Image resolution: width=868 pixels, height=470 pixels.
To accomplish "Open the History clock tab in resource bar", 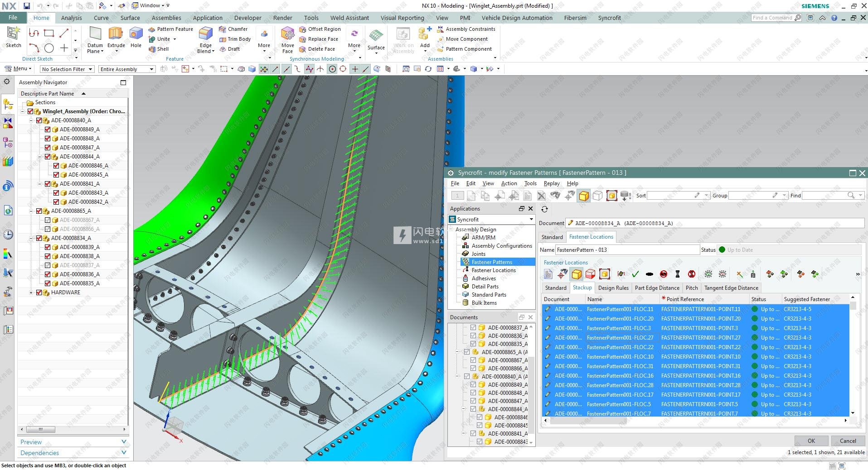I will pos(8,235).
